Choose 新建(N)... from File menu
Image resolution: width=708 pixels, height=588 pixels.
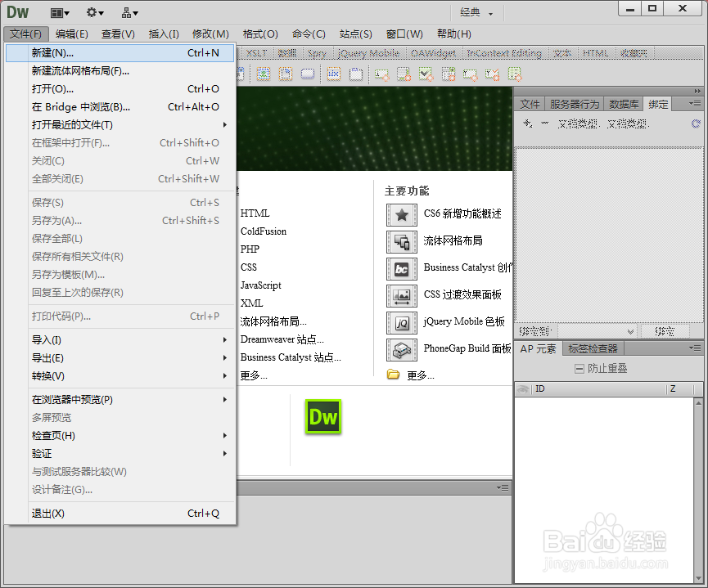point(120,53)
